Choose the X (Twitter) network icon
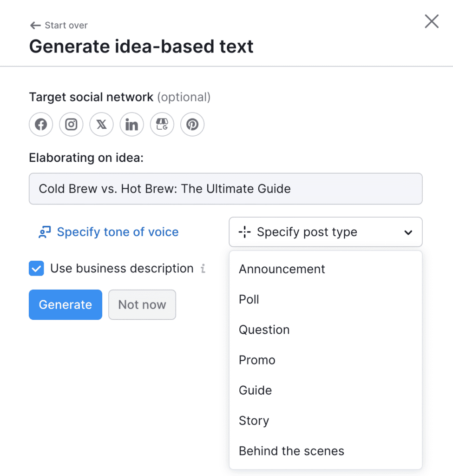The height and width of the screenshot is (476, 453). 101,125
